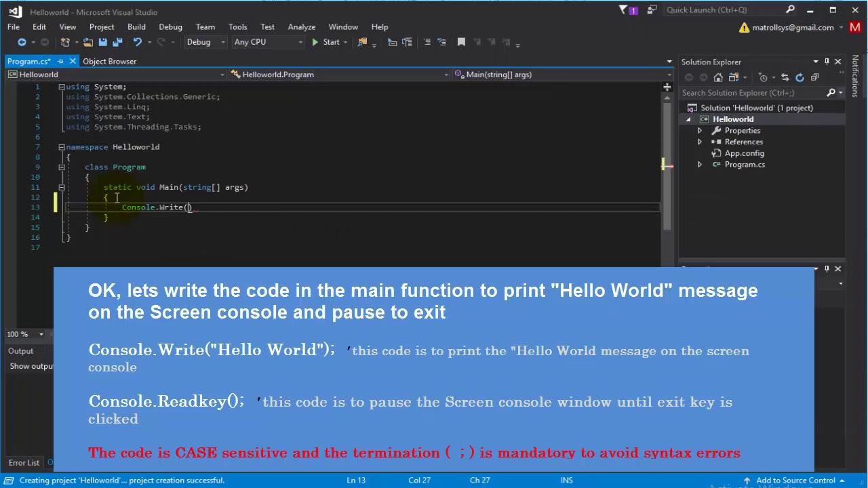Screen dimensions: 868x488
Task: Click the Open File folder icon
Action: coord(87,42)
